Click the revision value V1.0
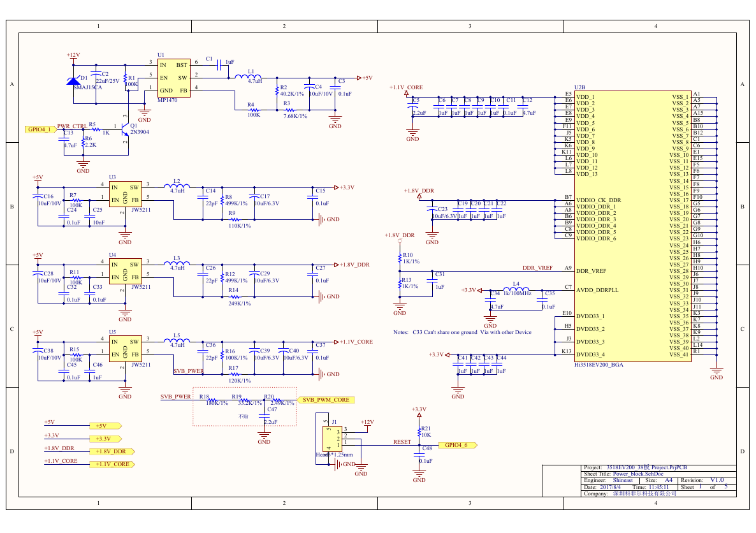 (717, 481)
